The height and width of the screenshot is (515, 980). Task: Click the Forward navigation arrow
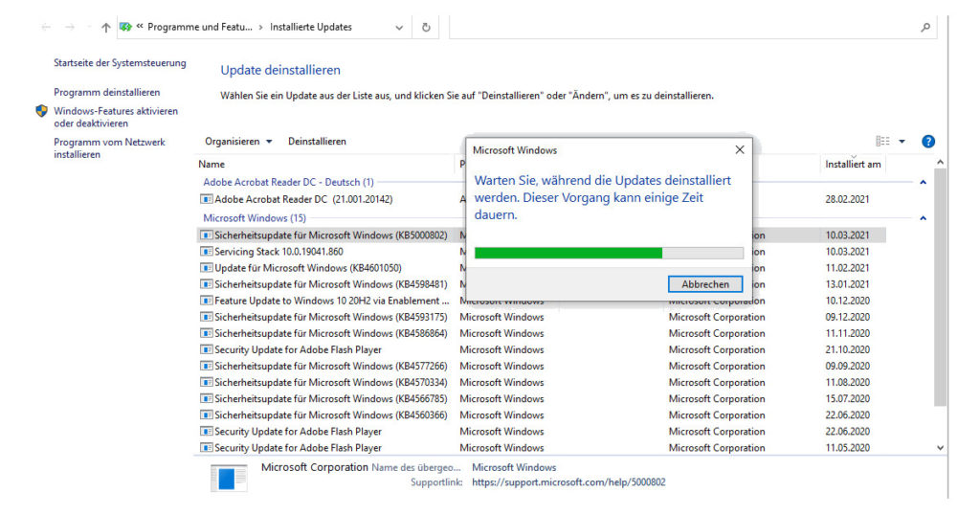(x=70, y=28)
